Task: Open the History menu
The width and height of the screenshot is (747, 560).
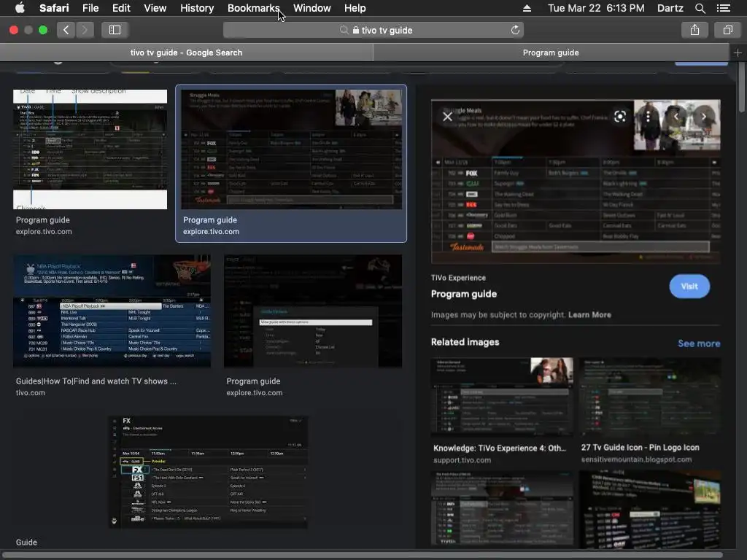Action: click(x=197, y=8)
